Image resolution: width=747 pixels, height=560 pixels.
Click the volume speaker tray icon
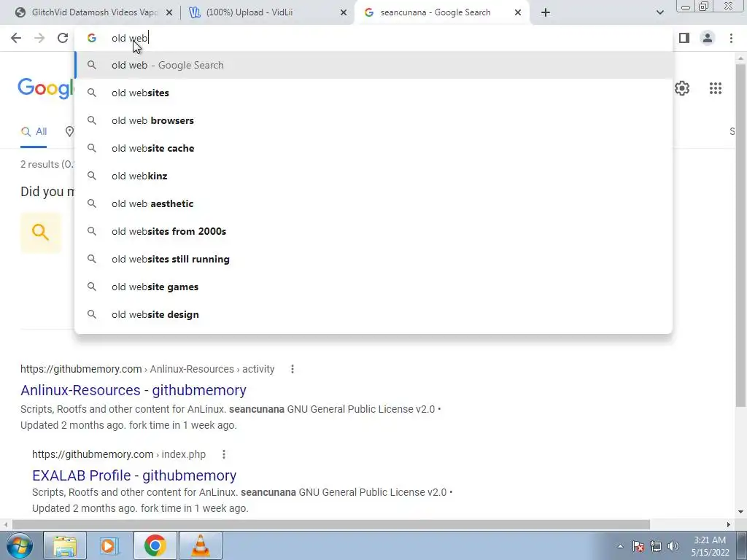click(673, 546)
